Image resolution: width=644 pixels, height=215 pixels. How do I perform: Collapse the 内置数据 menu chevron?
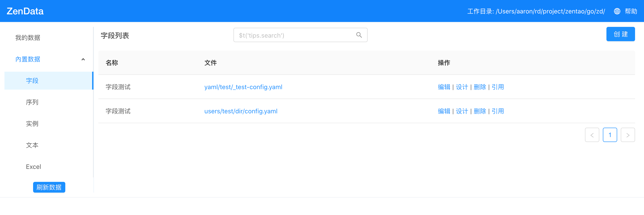coord(83,59)
